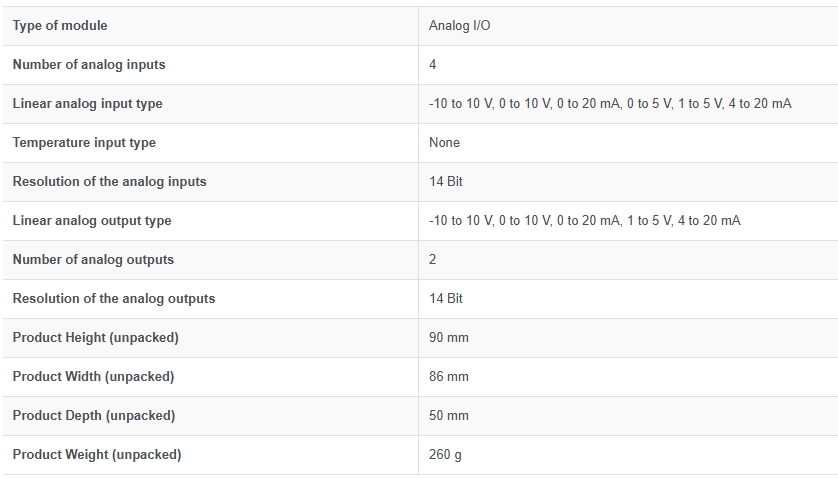Screen dimensions: 838x479
Task: Click the "86 mm" product width value
Action: 449,377
